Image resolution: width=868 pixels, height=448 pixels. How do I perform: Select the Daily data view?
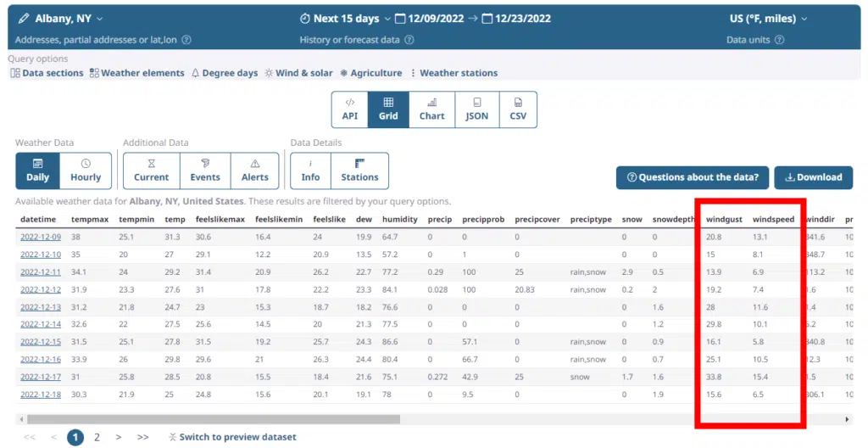[x=37, y=171]
